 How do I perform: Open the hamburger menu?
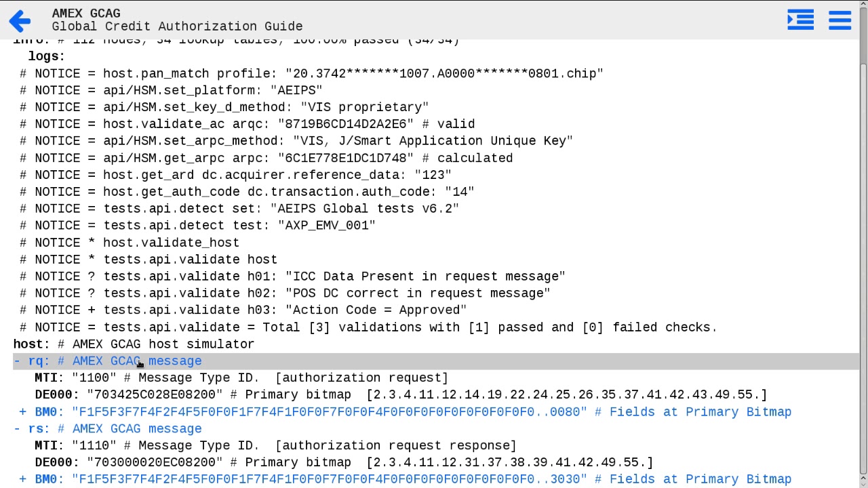(x=840, y=20)
